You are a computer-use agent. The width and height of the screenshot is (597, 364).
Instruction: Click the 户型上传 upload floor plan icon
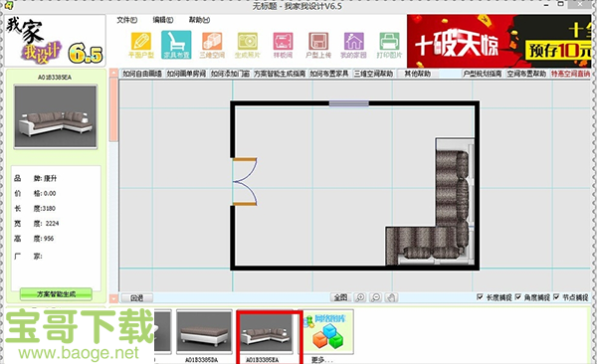[x=318, y=45]
